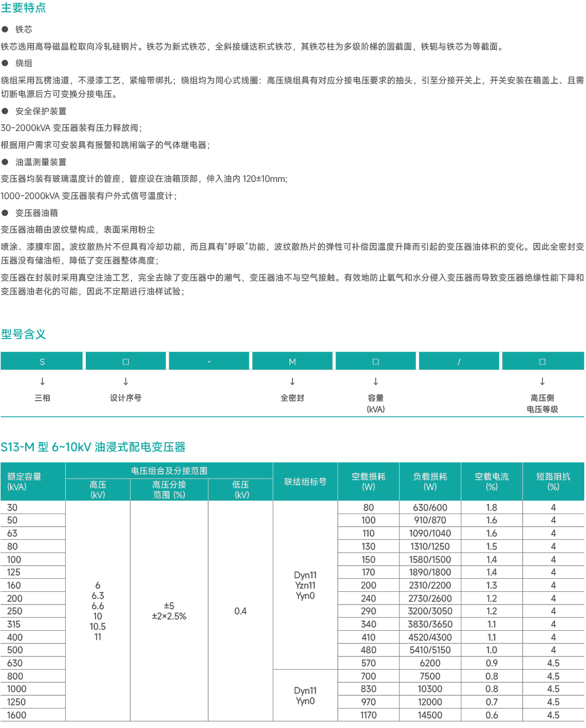Image resolution: width=586 pixels, height=728 pixels.
Task: Click the 主要特点 section heading
Action: (23, 8)
